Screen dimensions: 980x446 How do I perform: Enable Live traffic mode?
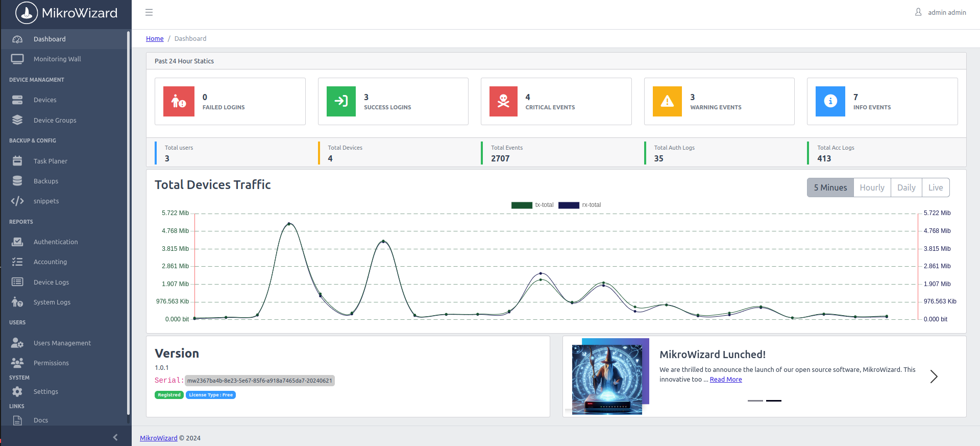(935, 187)
